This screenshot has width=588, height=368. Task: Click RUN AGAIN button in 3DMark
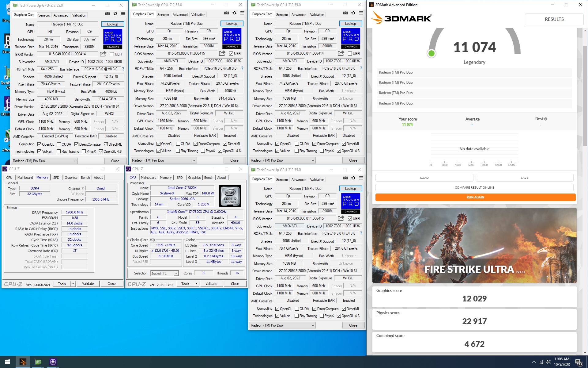(x=475, y=197)
